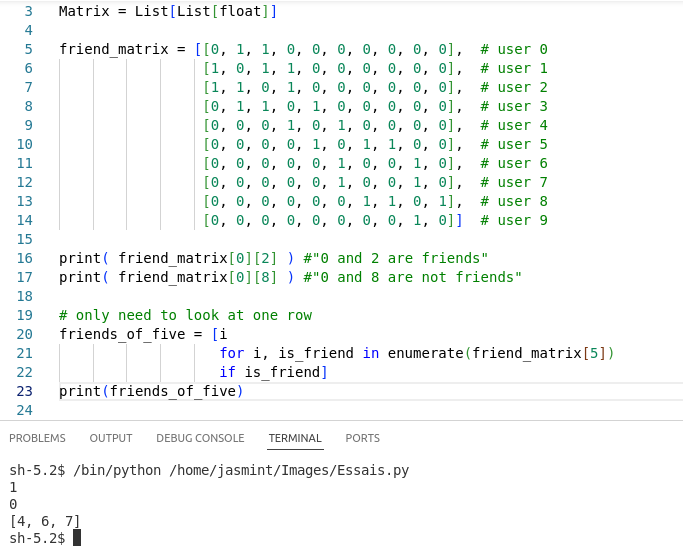Viewport: 683px width, 553px height.
Task: Click the '# only need to look at one row' comment
Action: click(185, 315)
